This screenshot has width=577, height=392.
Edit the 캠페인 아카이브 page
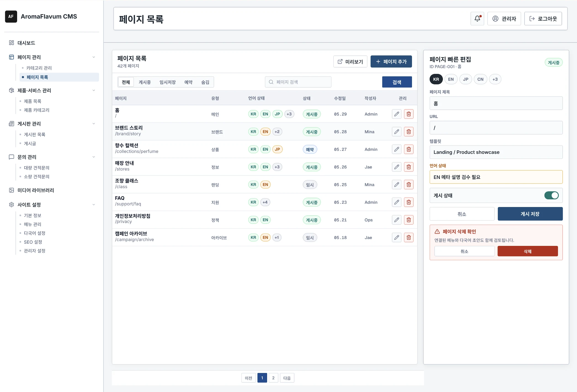click(x=397, y=238)
